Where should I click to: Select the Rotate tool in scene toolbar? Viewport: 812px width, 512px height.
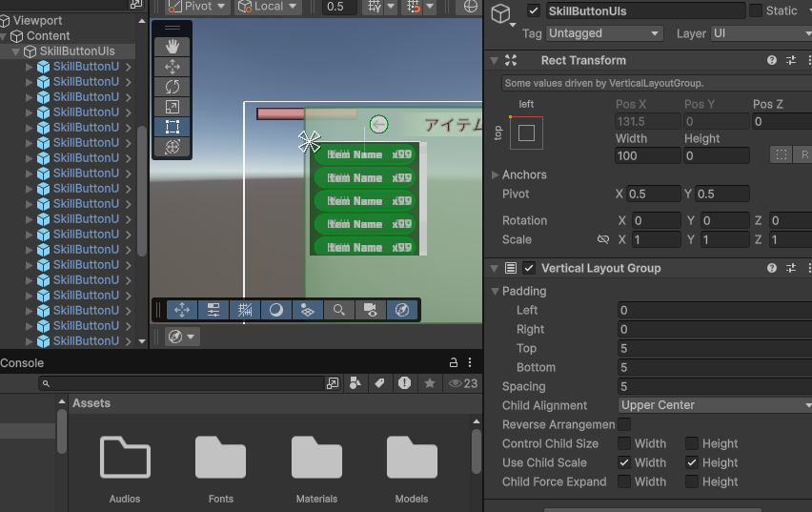(x=173, y=87)
